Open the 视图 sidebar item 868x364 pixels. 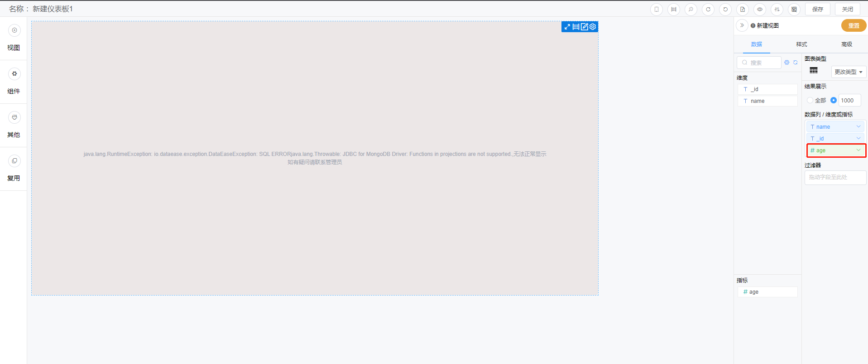click(x=14, y=38)
